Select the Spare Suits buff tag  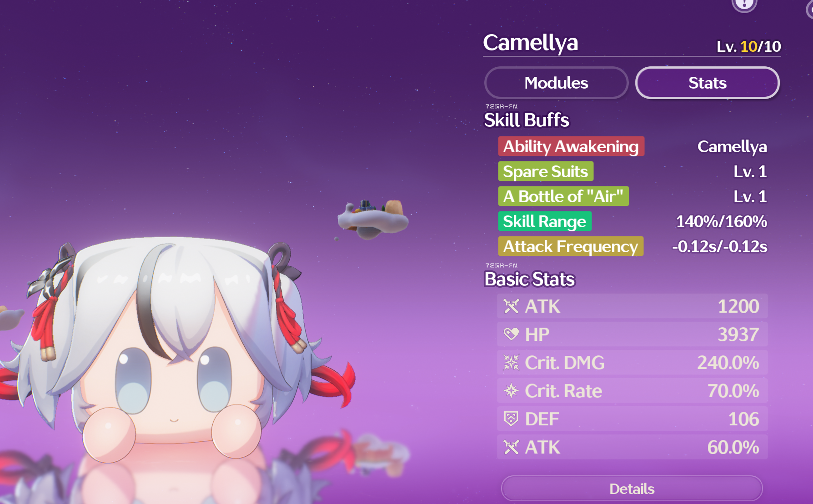pyautogui.click(x=546, y=171)
